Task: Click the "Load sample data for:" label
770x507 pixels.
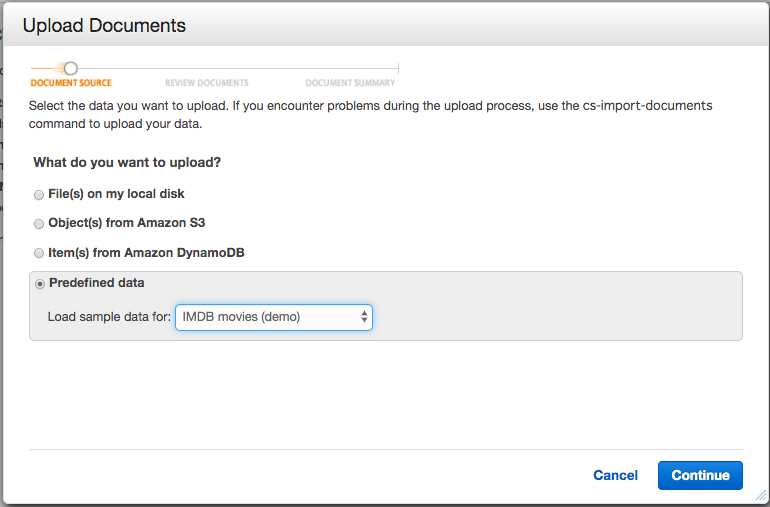Action: 109,318
